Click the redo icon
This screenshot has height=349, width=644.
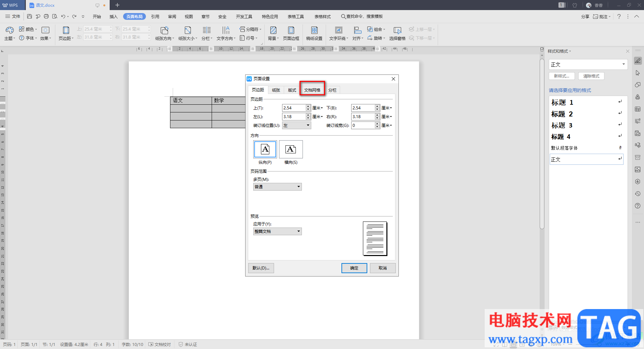click(x=74, y=16)
